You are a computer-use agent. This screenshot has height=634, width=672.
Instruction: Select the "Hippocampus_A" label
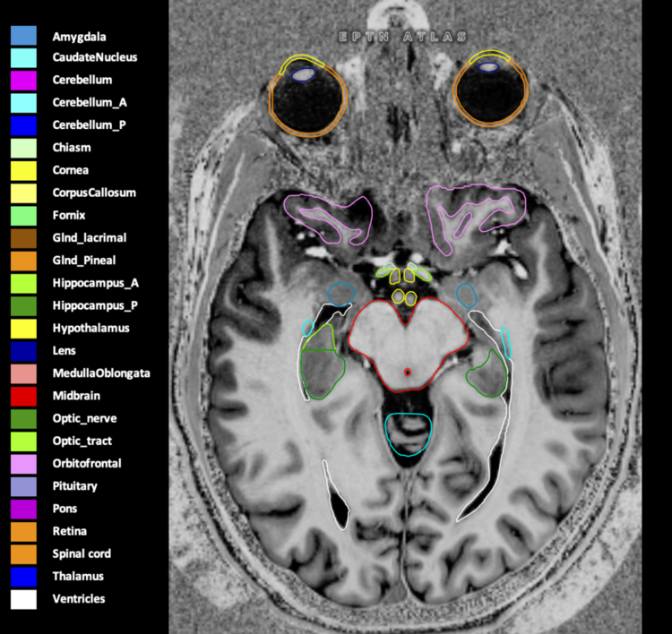tap(96, 284)
